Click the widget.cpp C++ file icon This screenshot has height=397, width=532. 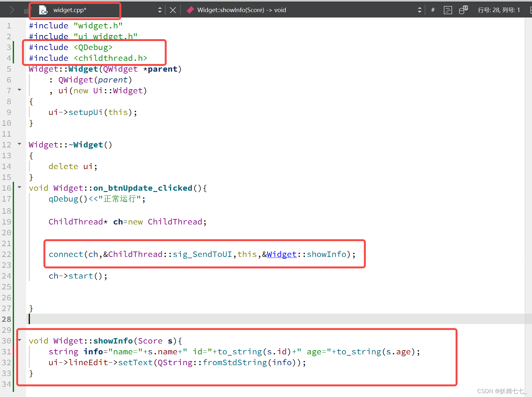click(43, 10)
